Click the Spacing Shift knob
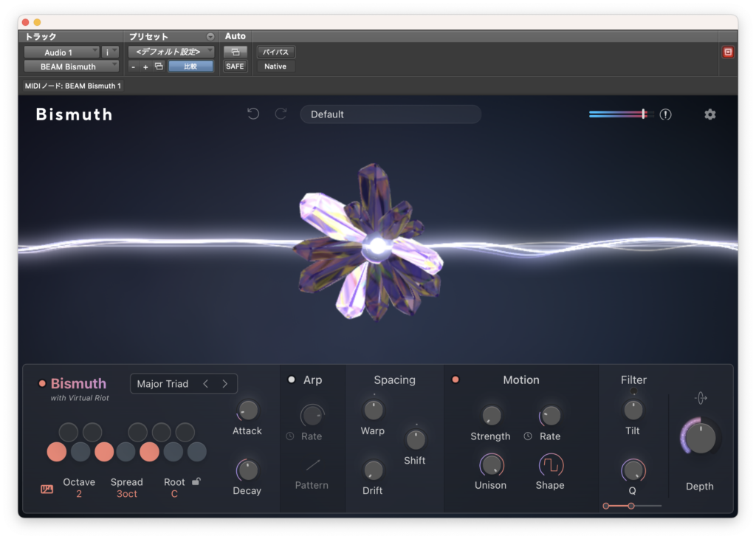756x539 pixels. pos(416,439)
